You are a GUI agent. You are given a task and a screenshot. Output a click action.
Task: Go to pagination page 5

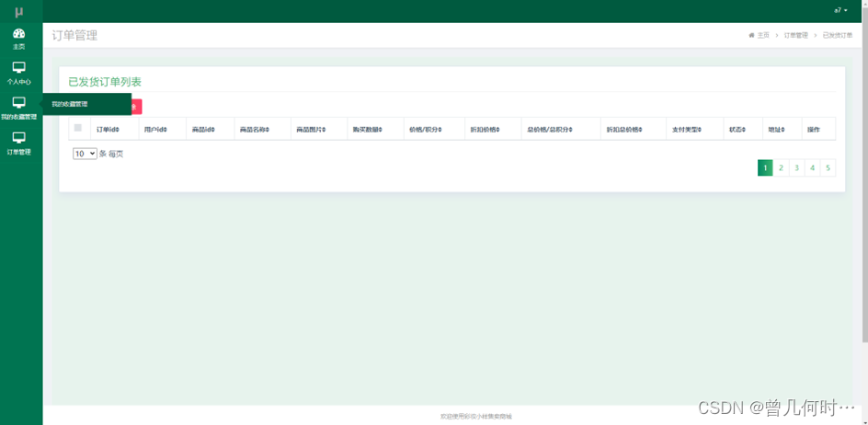828,168
